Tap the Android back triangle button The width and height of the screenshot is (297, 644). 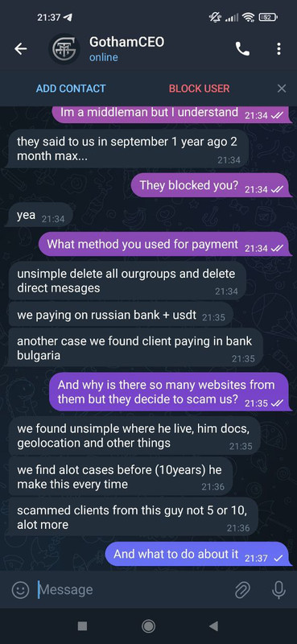point(213,626)
